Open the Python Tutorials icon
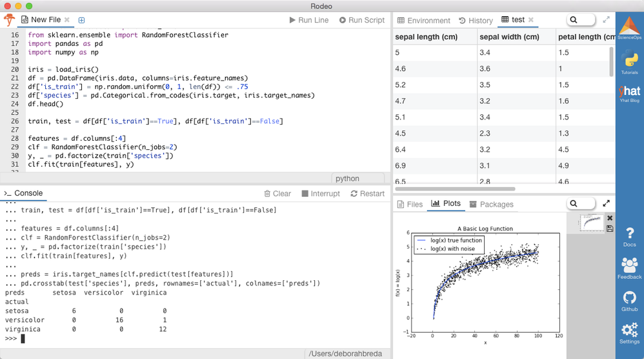Image resolution: width=644 pixels, height=359 pixels. click(629, 61)
